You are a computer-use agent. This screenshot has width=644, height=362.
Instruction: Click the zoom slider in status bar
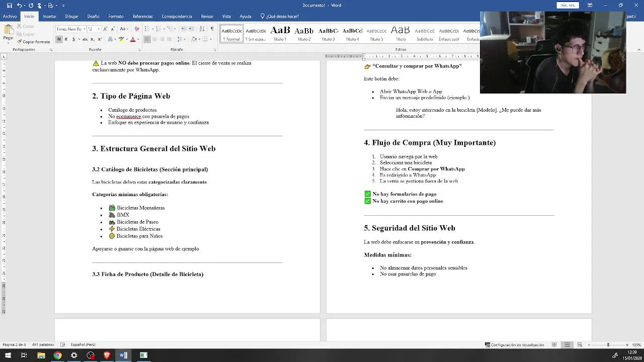point(608,345)
